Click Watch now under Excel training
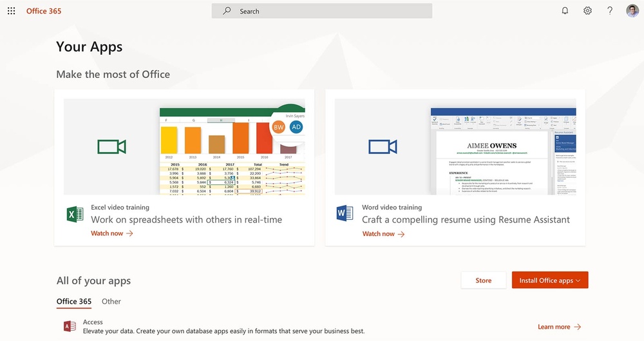Viewport: 644px width, 341px height. point(111,233)
